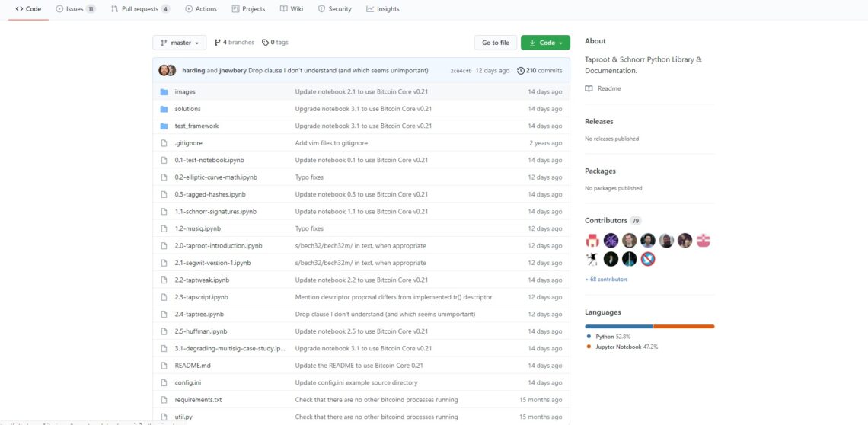Click the images folder icon
The image size is (868, 425).
[x=164, y=92]
